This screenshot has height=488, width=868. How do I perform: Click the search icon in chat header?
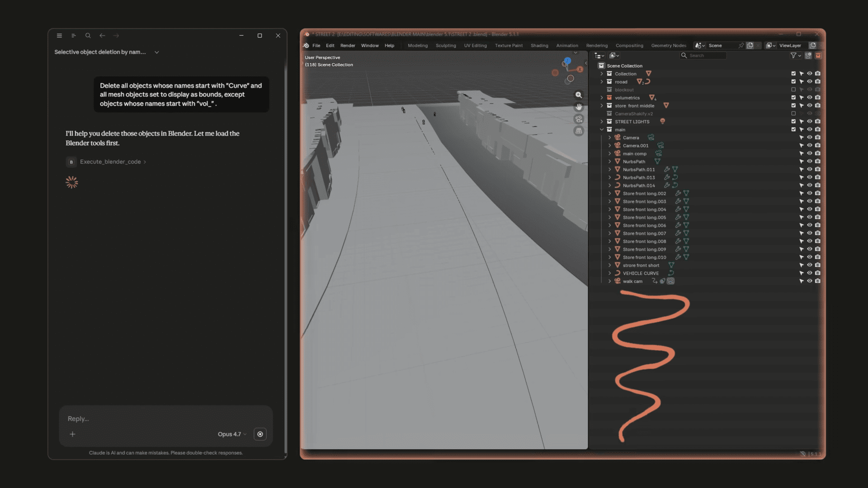point(88,36)
